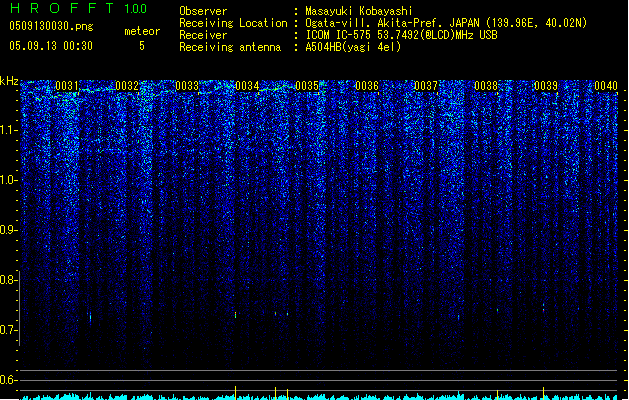
Task: Click time marker 0037
Action: (x=426, y=86)
